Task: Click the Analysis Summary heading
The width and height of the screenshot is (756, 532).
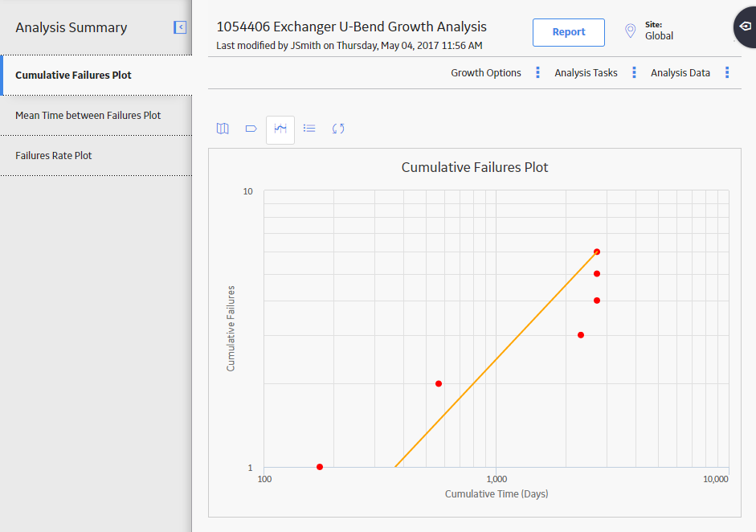Action: [72, 27]
